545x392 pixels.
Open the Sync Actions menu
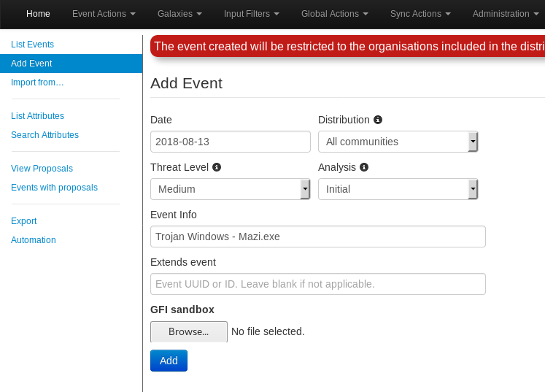coord(420,14)
